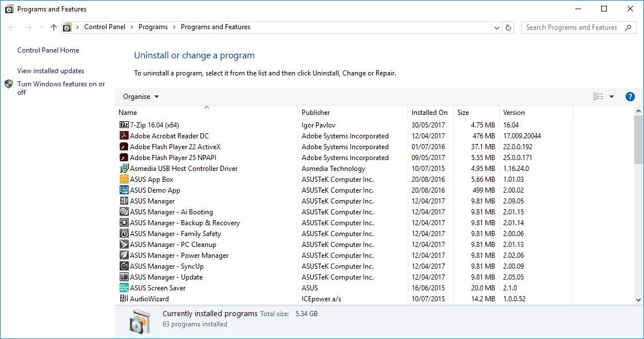Screen dimensions: 644x339
Task: Click the ASUS Screen Saver icon
Action: point(124,288)
